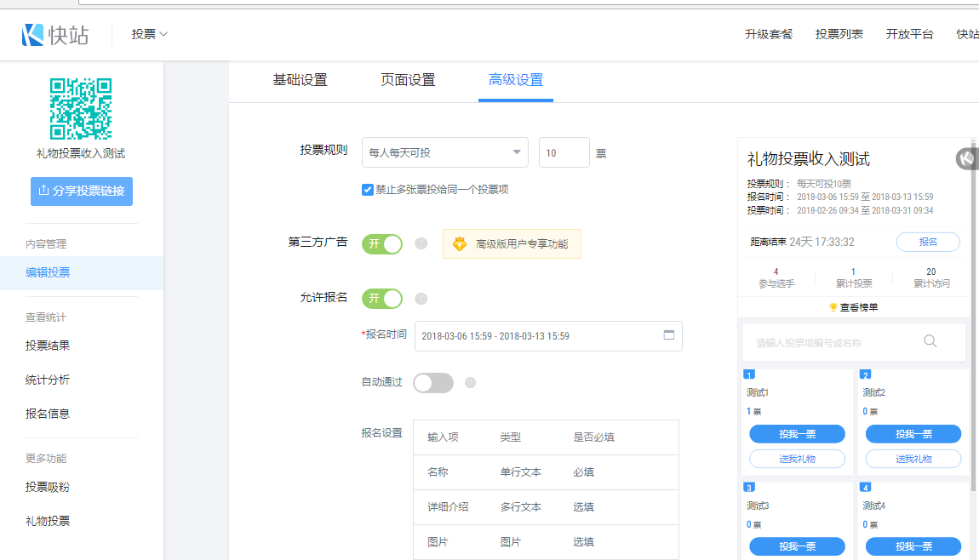Open 投票结果 in the sidebar
This screenshot has height=560, width=979.
point(48,346)
